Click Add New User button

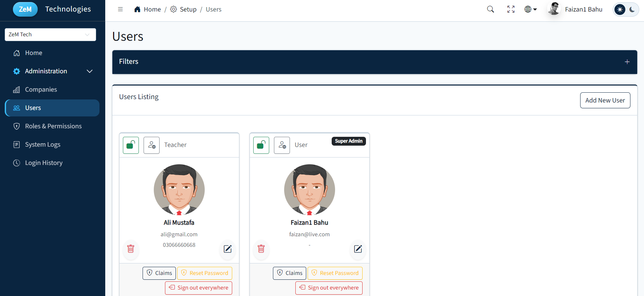pyautogui.click(x=605, y=100)
